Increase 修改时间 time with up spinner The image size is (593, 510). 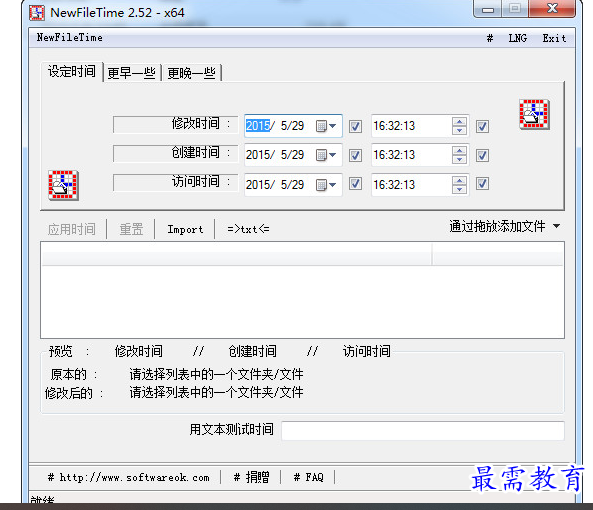459,122
